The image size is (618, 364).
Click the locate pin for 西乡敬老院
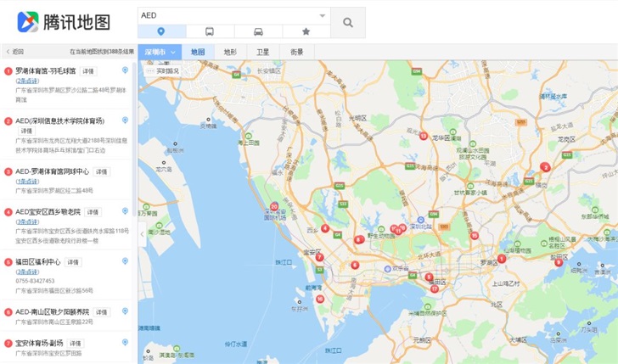pos(125,211)
